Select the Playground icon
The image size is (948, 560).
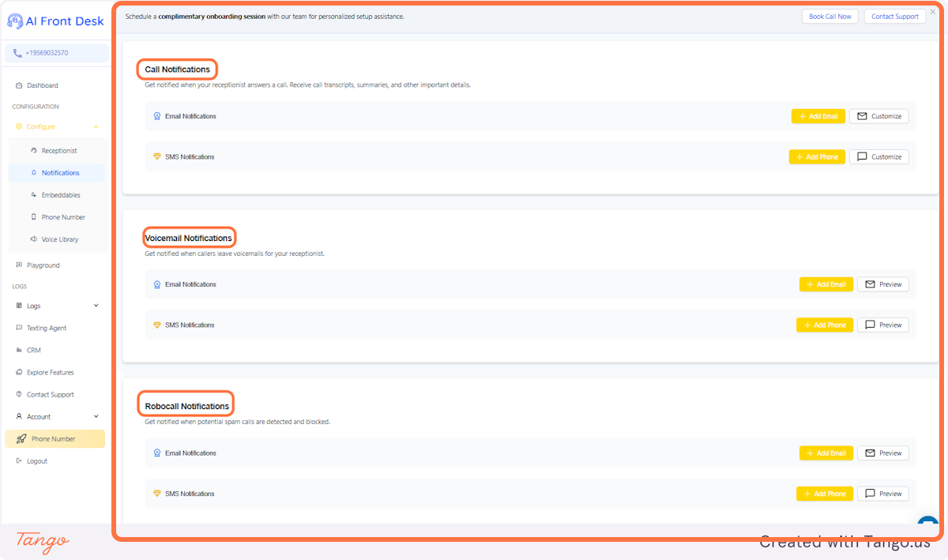(x=17, y=265)
